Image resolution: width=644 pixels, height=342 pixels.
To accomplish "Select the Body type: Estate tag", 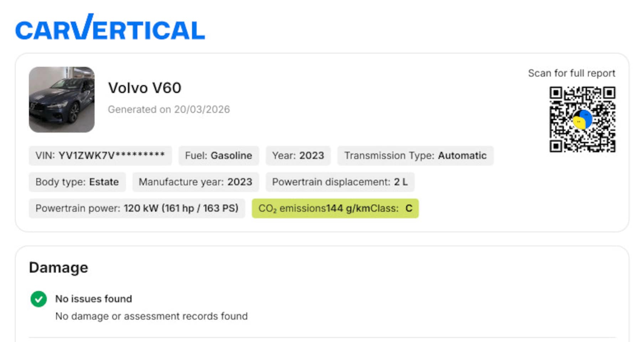I will coord(77,182).
